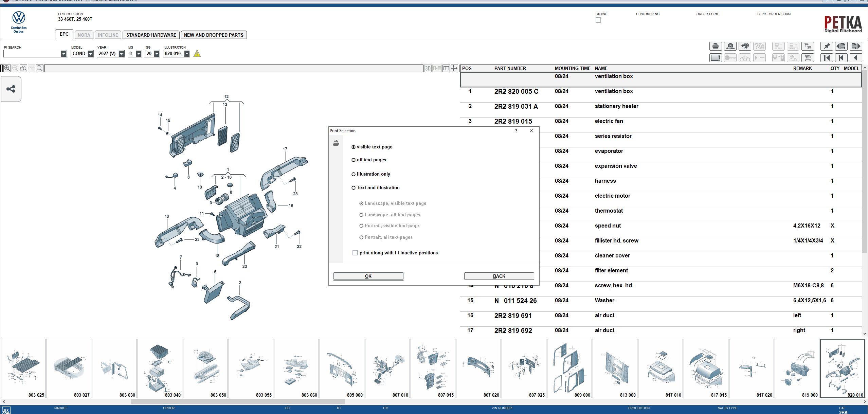Click the yellow warning triangle icon
868x414 pixels.
(x=197, y=54)
